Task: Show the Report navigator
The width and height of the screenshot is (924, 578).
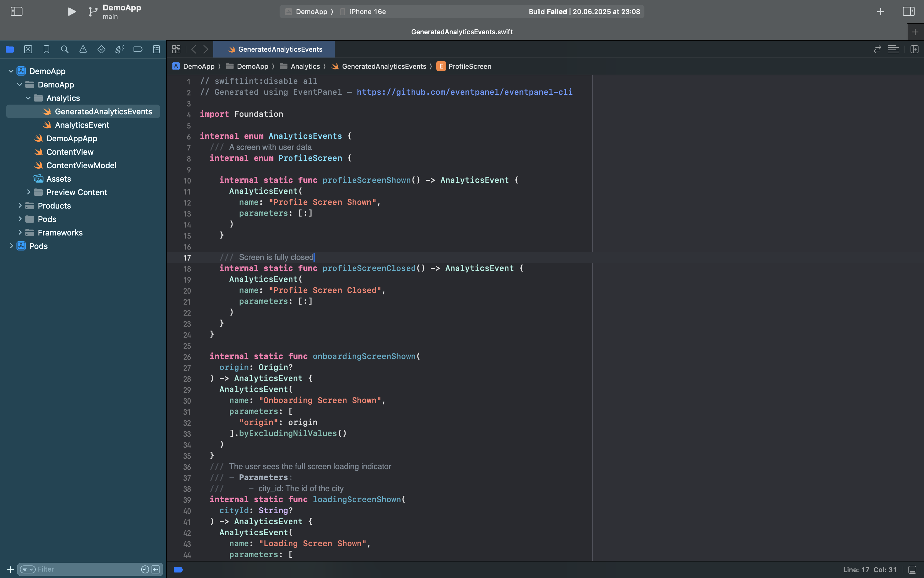Action: pyautogui.click(x=156, y=49)
